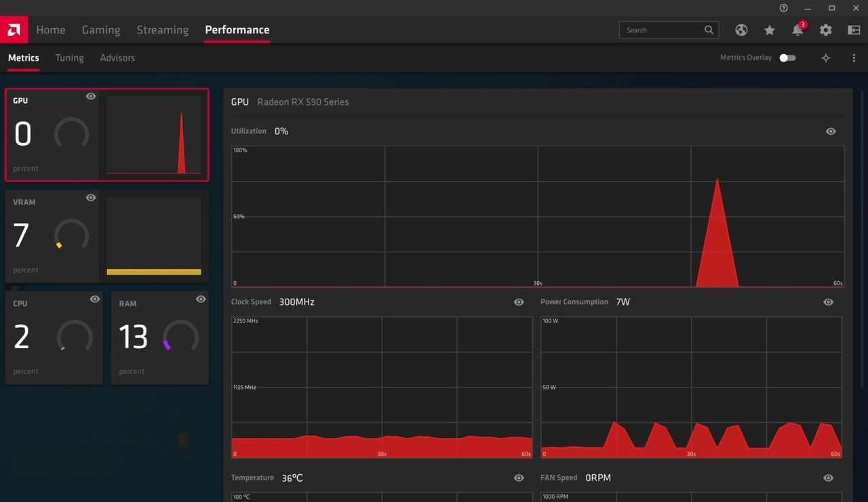868x502 pixels.
Task: Click the crosshair icon beside Metrics Overlay
Action: [x=826, y=58]
